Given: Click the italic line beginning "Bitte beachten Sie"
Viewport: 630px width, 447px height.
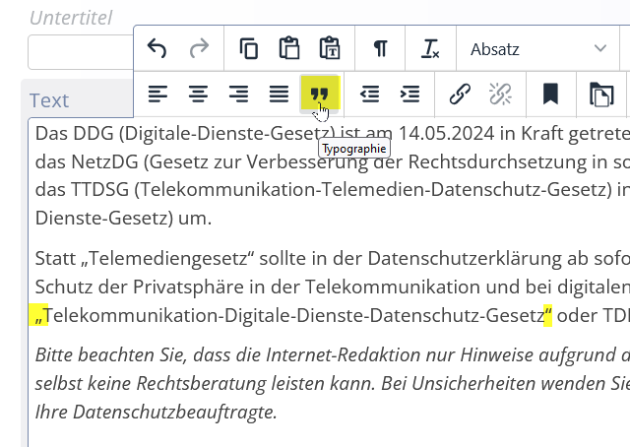Looking at the screenshot, I should pos(332,355).
